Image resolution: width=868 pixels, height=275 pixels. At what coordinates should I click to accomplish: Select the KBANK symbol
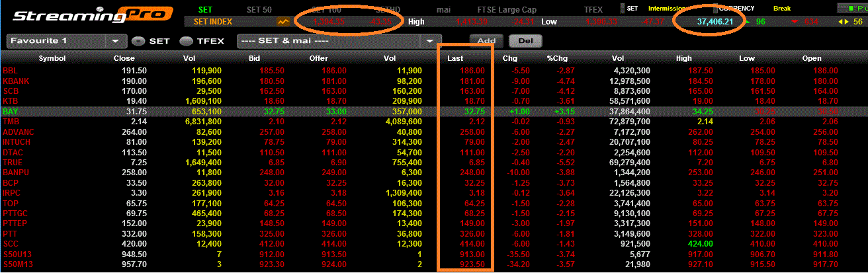click(x=16, y=81)
